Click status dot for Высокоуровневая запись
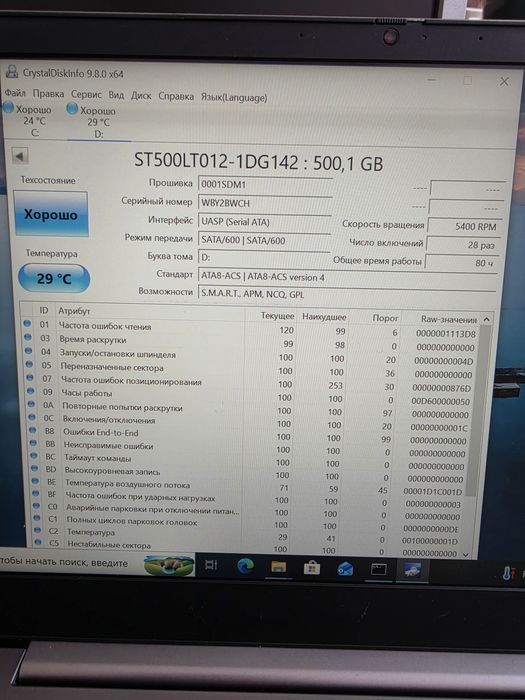525x700 pixels. click(35, 468)
